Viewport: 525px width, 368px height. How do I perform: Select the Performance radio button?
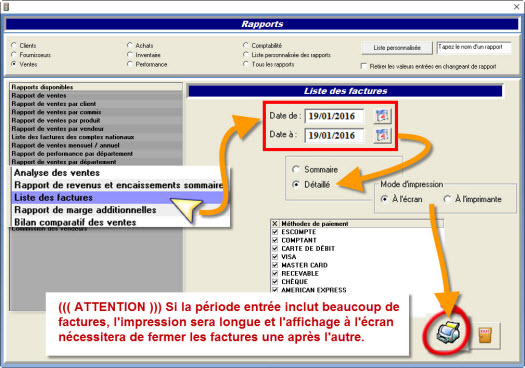[x=130, y=64]
